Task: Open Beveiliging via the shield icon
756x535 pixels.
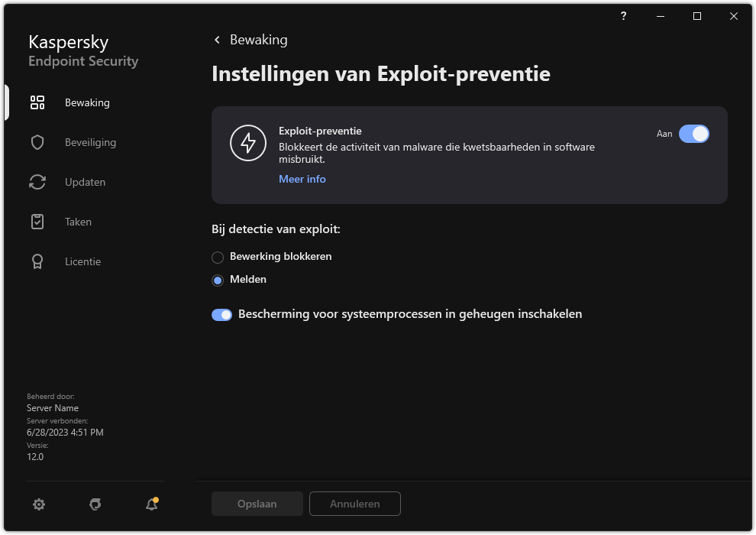Action: [37, 142]
